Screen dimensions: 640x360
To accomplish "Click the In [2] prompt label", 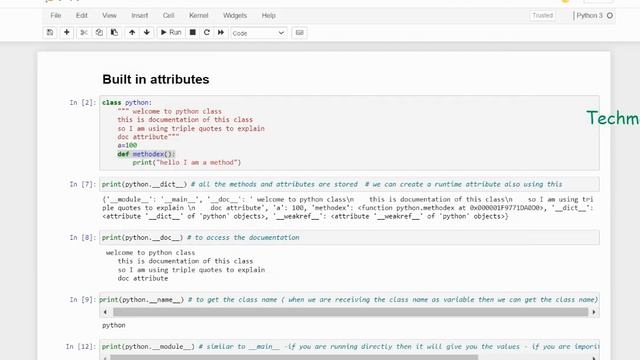I will pos(82,102).
